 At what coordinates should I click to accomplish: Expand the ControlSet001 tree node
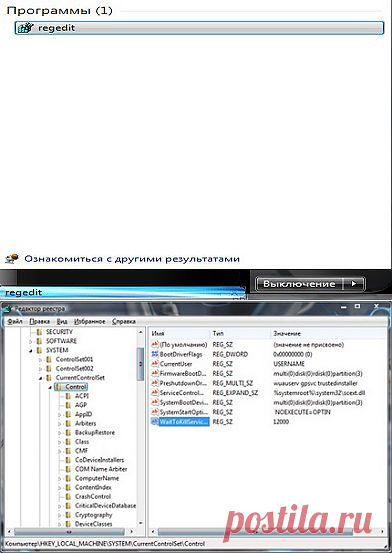point(40,360)
